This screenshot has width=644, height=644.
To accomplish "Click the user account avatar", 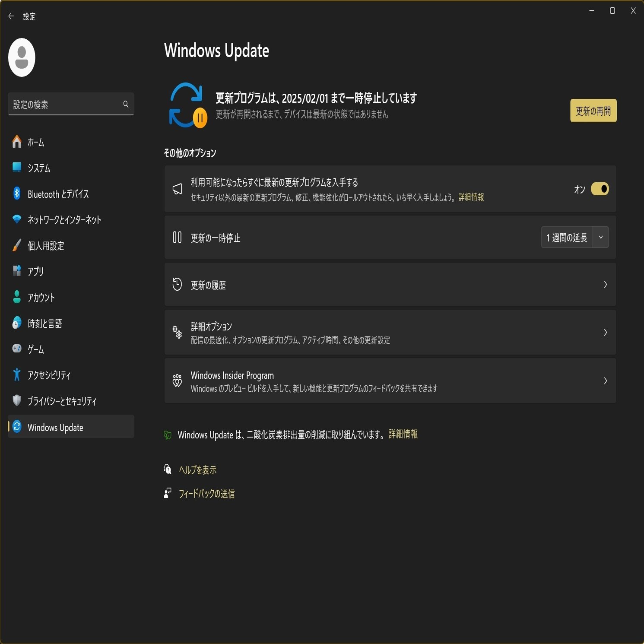I will (x=22, y=57).
